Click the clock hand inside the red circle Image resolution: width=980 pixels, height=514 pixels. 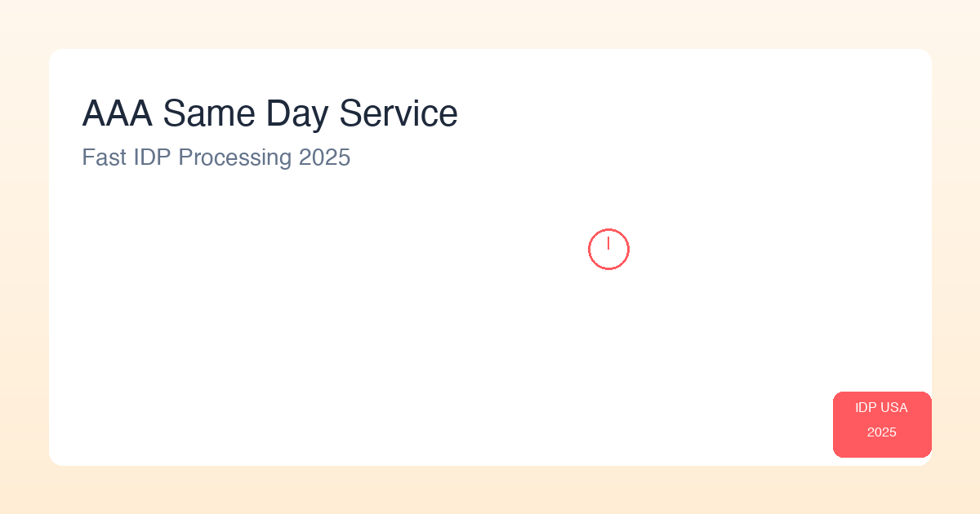click(x=608, y=243)
